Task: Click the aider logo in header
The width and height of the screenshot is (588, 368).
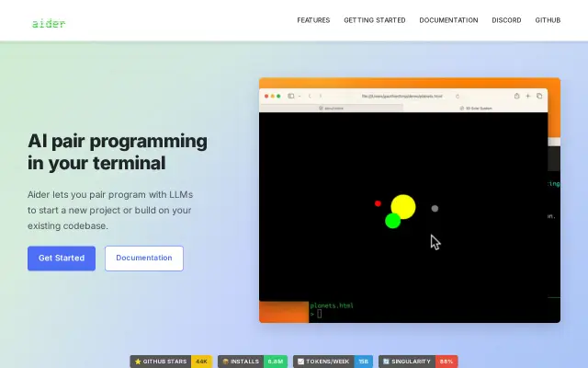Action: point(49,24)
